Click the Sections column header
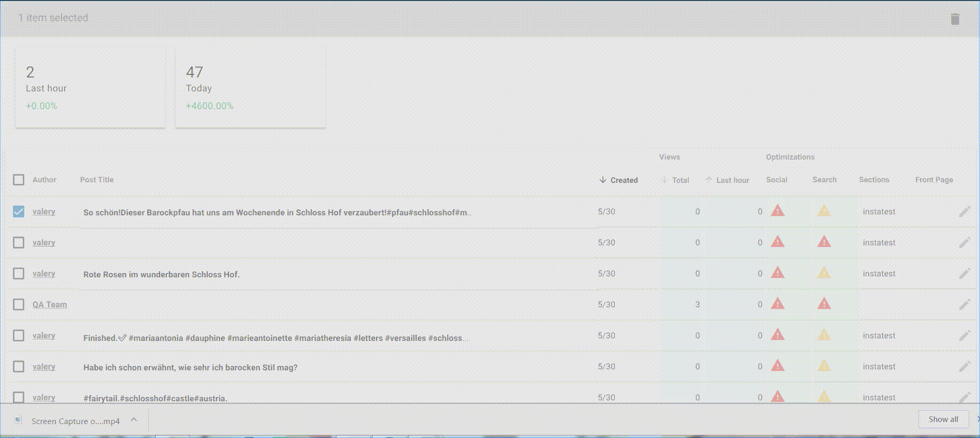Image resolution: width=980 pixels, height=438 pixels. pyautogui.click(x=874, y=180)
